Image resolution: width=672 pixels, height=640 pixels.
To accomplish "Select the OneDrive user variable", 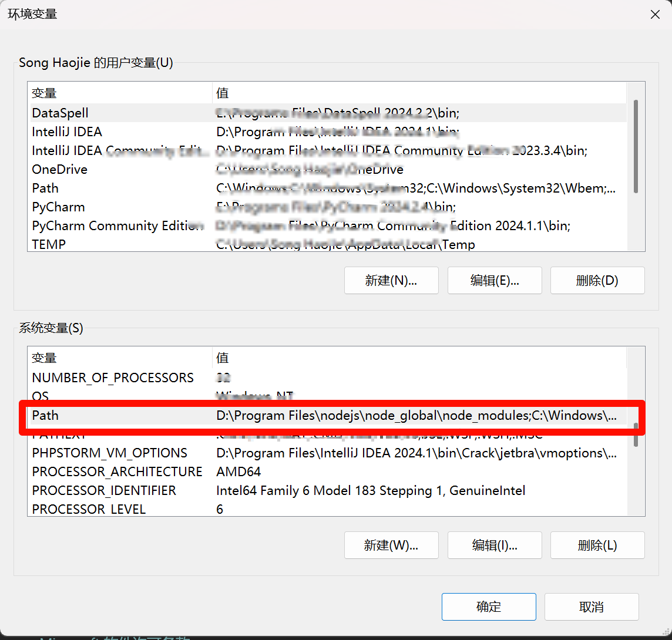I will click(117, 169).
